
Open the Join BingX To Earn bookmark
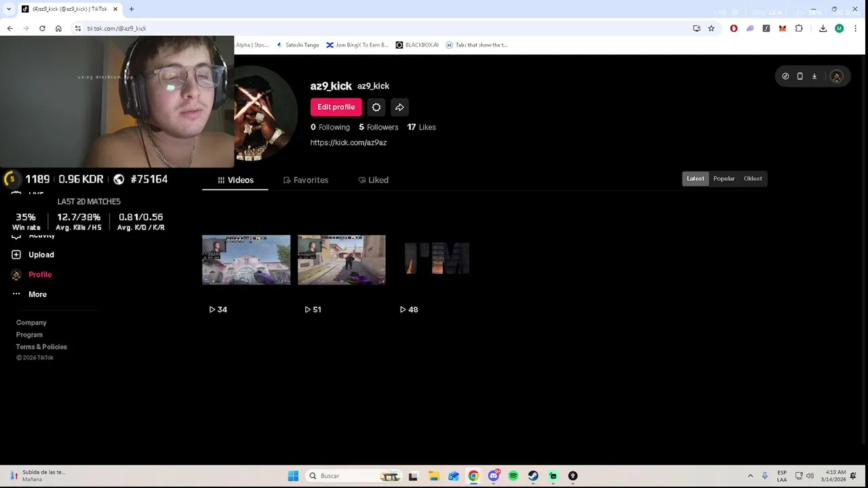357,45
